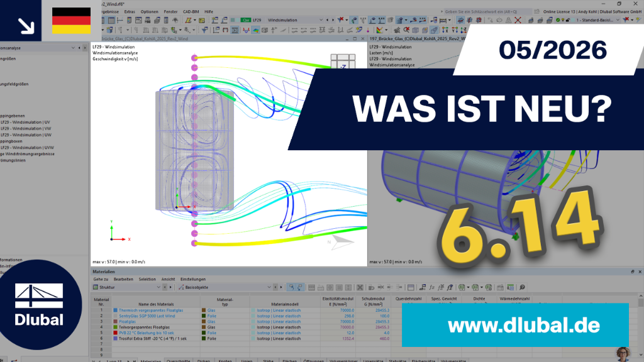Toggle second selection arrow icon in Materialien toolbar
This screenshot has height=362, width=644.
pos(300,287)
